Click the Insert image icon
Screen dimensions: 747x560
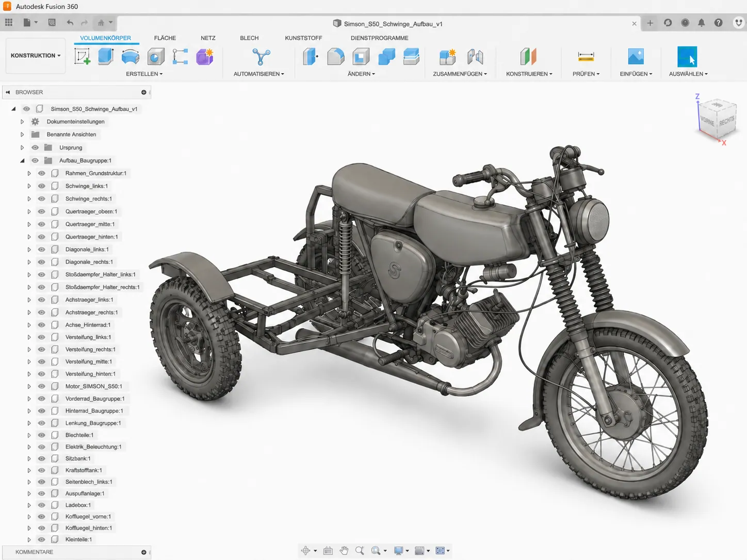click(x=636, y=56)
